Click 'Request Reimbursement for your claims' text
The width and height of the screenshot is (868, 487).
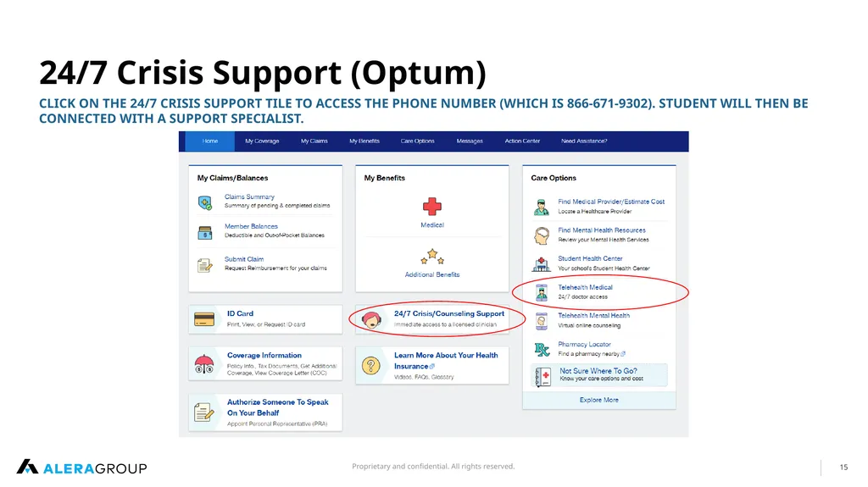[x=275, y=268]
